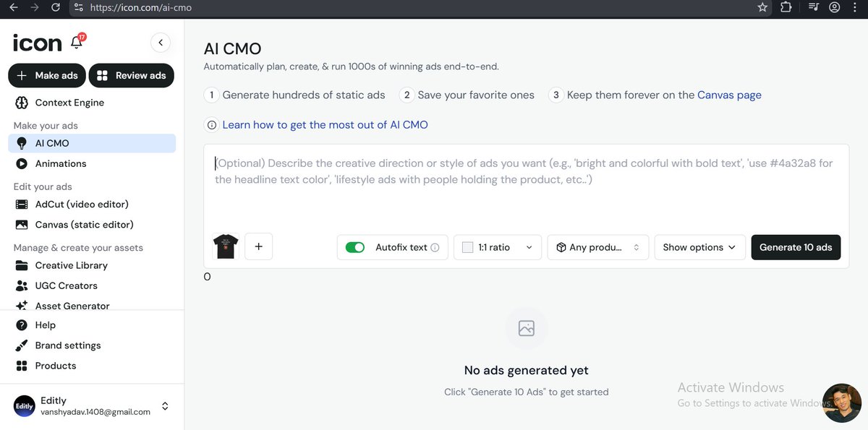
Task: Toggle the Autofix text switch off
Action: click(355, 247)
